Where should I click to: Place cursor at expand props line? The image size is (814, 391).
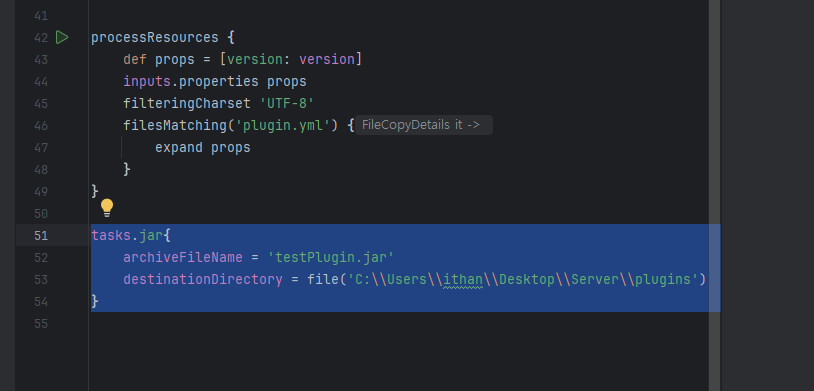click(x=202, y=148)
